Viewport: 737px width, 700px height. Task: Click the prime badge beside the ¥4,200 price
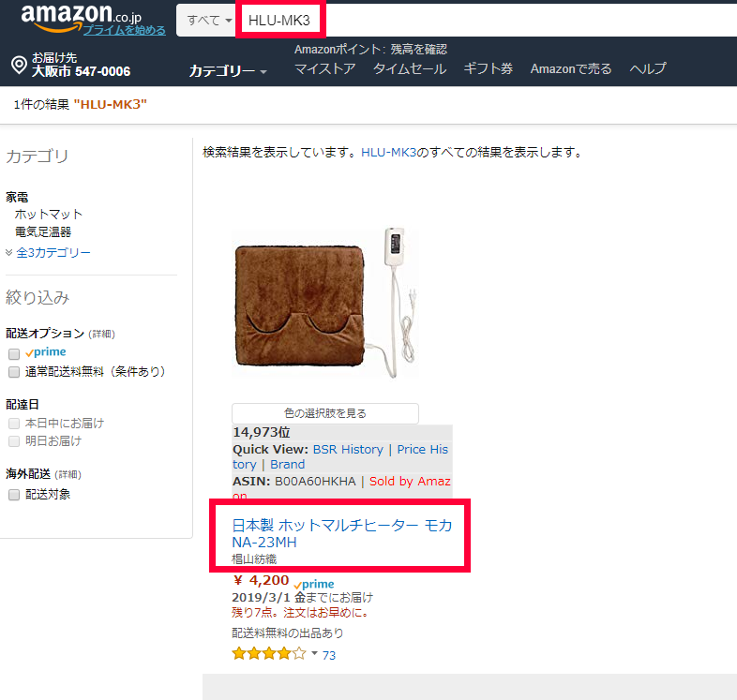click(x=314, y=584)
